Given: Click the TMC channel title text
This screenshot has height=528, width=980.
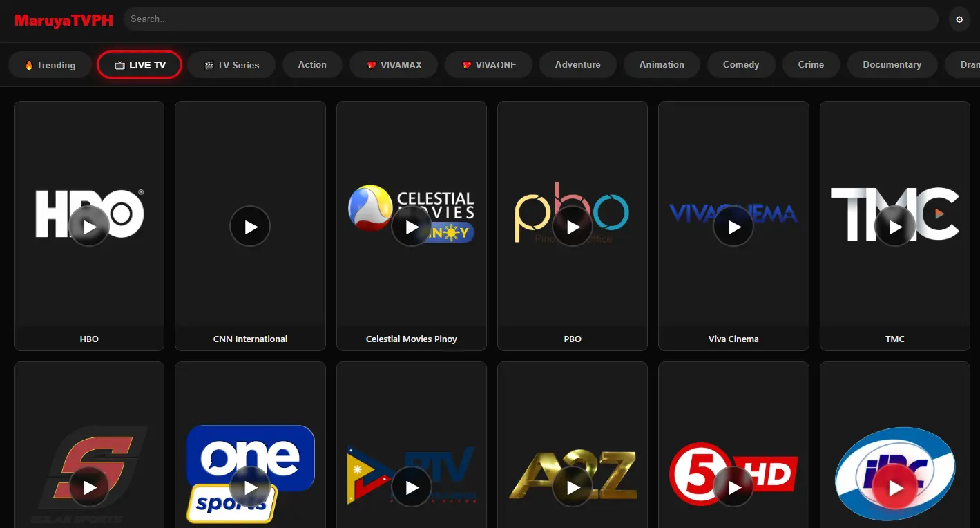Looking at the screenshot, I should point(895,339).
